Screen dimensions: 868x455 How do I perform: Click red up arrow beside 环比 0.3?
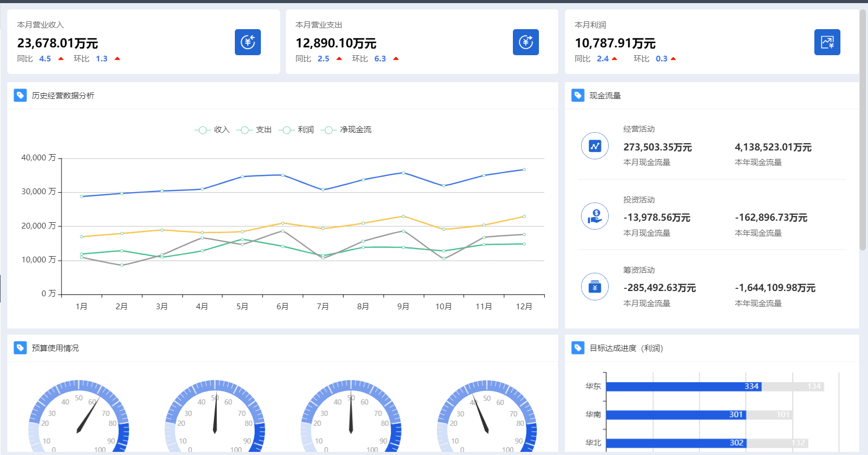(x=673, y=59)
